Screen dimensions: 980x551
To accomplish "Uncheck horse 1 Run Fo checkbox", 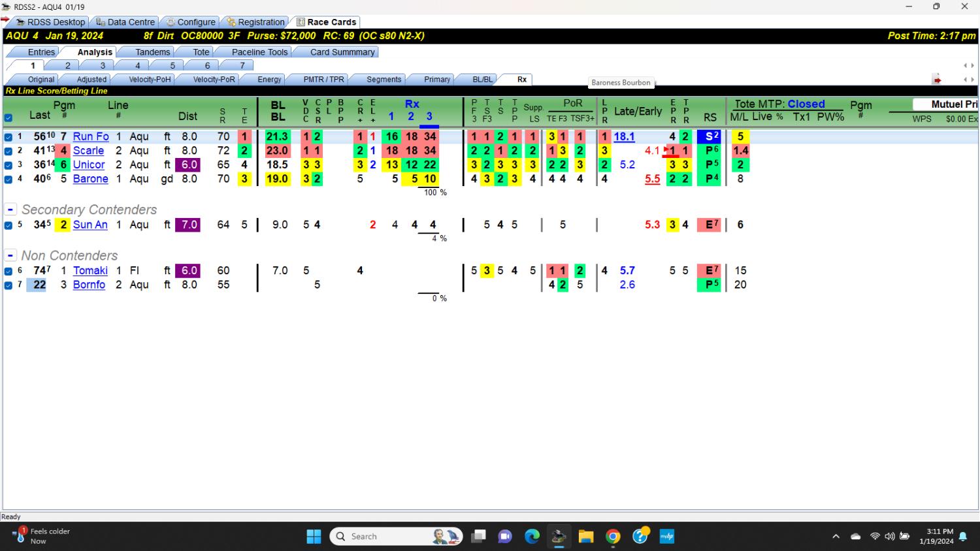I will point(8,137).
